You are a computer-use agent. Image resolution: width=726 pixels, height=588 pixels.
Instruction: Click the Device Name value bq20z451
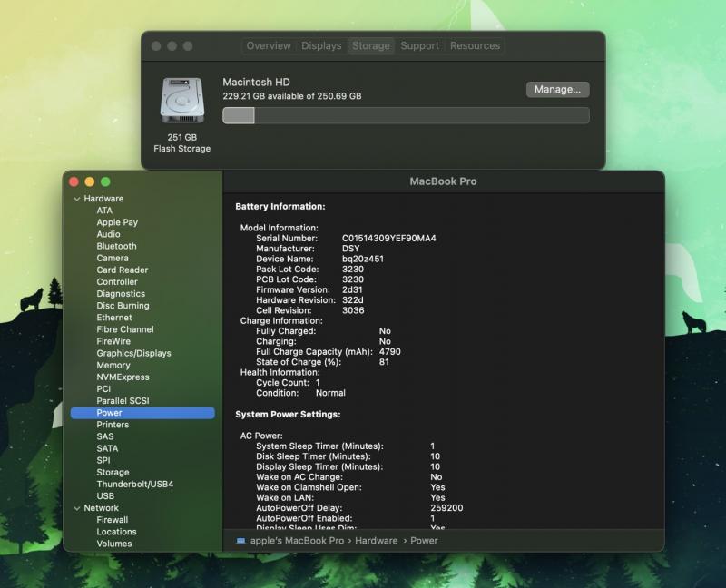coord(363,259)
